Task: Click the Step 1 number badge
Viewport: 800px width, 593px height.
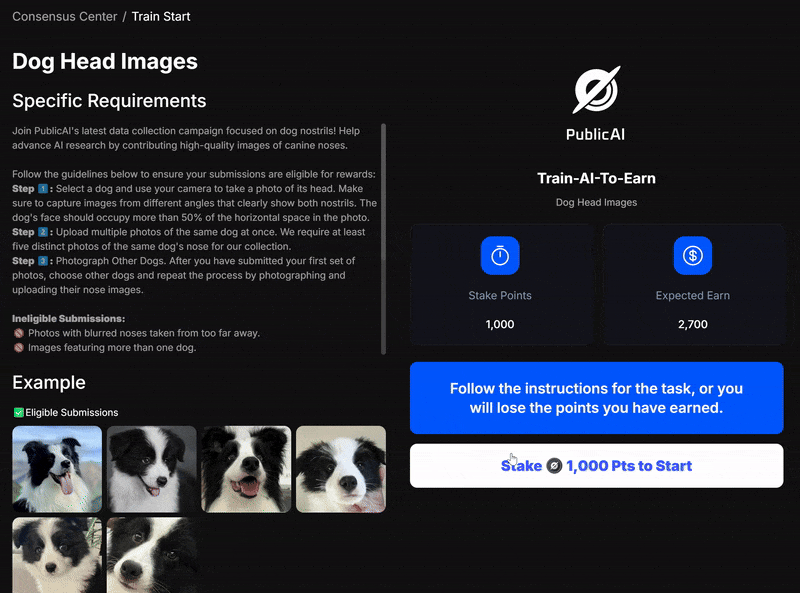Action: tap(43, 189)
